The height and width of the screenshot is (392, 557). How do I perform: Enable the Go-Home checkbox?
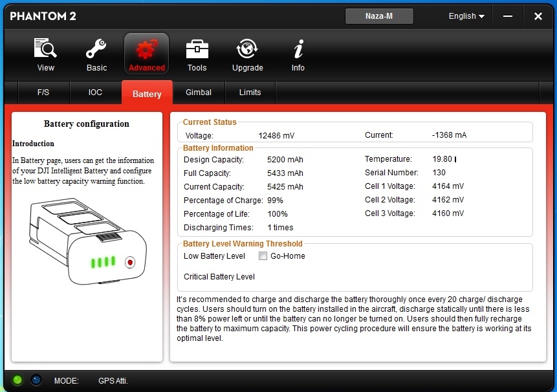coord(263,256)
